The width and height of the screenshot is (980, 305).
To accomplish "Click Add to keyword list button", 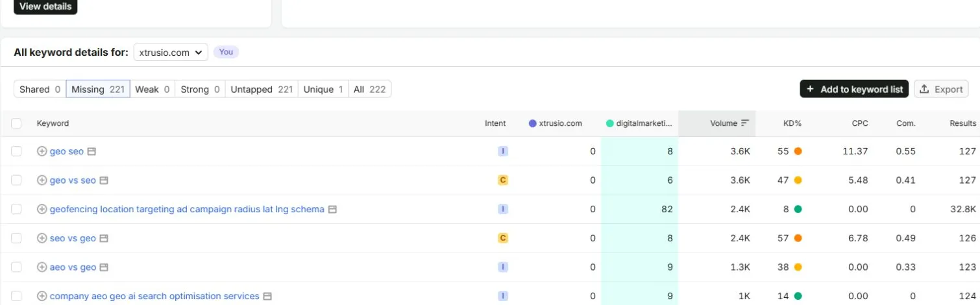I will pyautogui.click(x=854, y=90).
